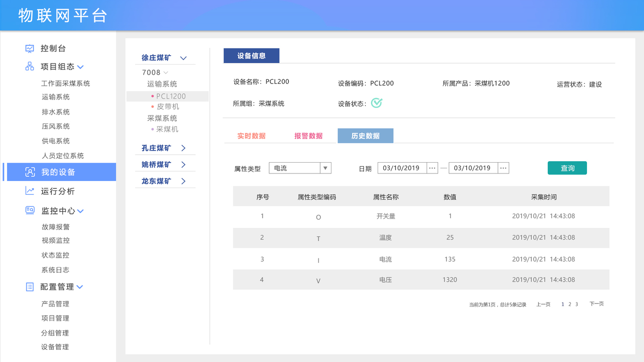Select the 设备信息 tab

click(251, 56)
